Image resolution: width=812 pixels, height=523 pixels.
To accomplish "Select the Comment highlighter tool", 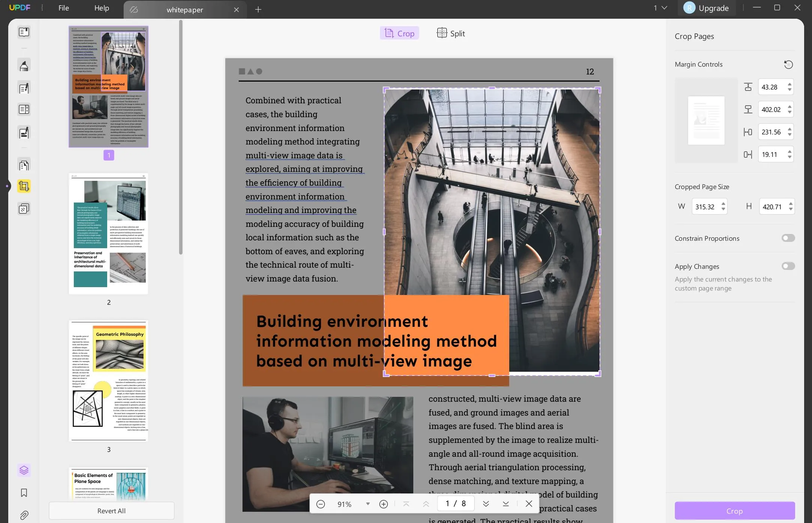I will tap(24, 66).
